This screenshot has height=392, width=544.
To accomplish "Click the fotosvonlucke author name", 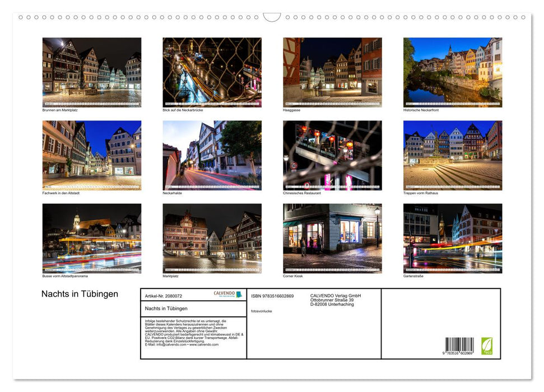I will click(x=262, y=311).
